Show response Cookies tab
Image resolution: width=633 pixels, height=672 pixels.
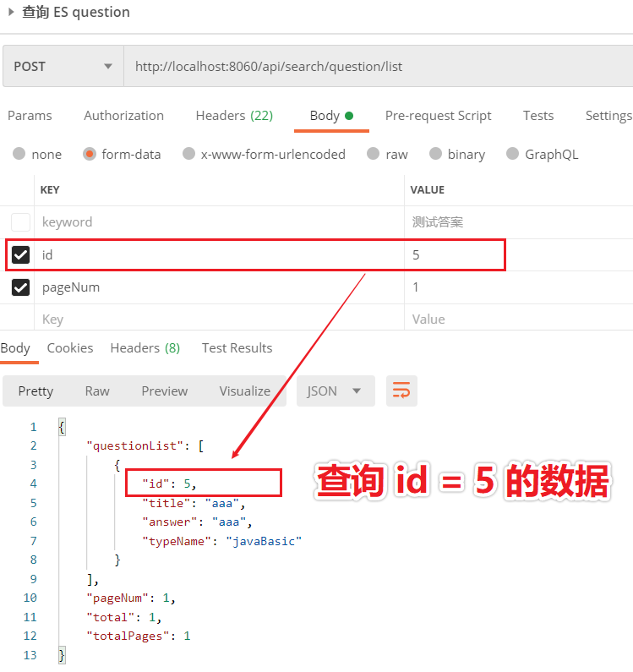70,348
